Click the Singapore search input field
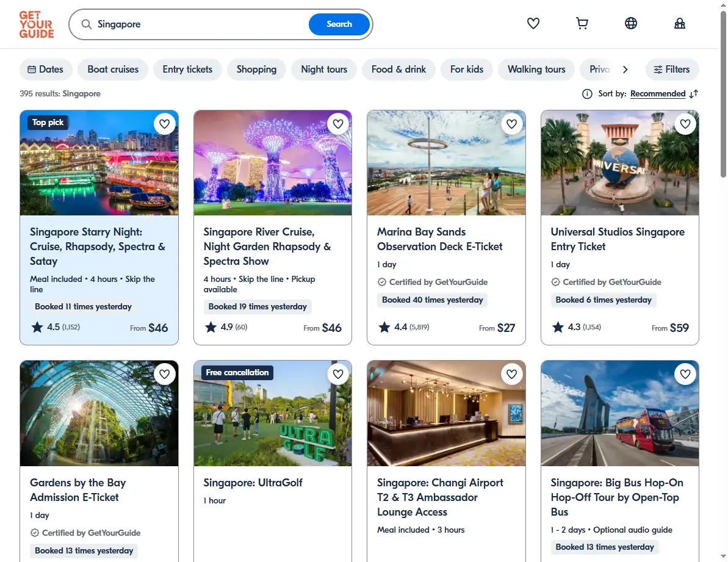 (x=200, y=24)
